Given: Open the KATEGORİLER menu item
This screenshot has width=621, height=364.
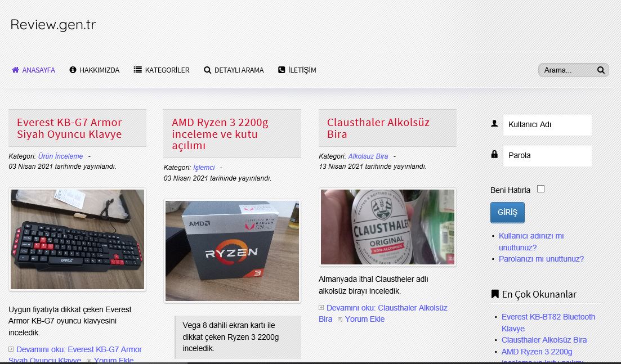Looking at the screenshot, I should click(167, 70).
